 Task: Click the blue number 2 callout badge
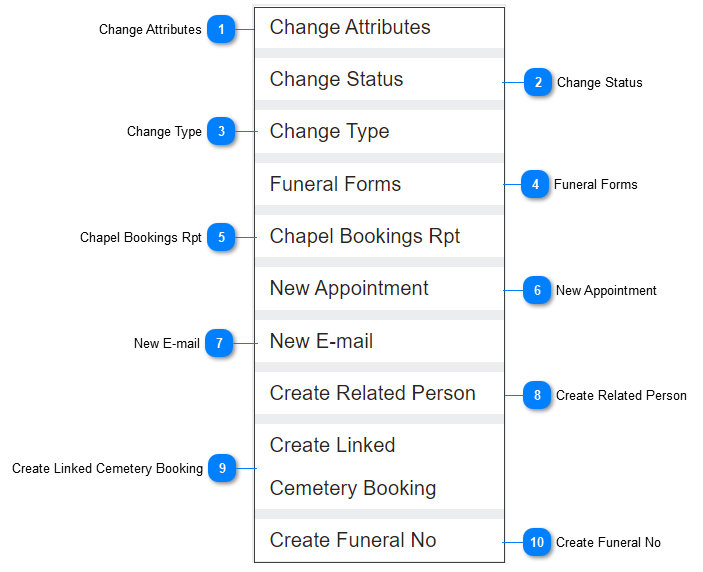coord(538,82)
